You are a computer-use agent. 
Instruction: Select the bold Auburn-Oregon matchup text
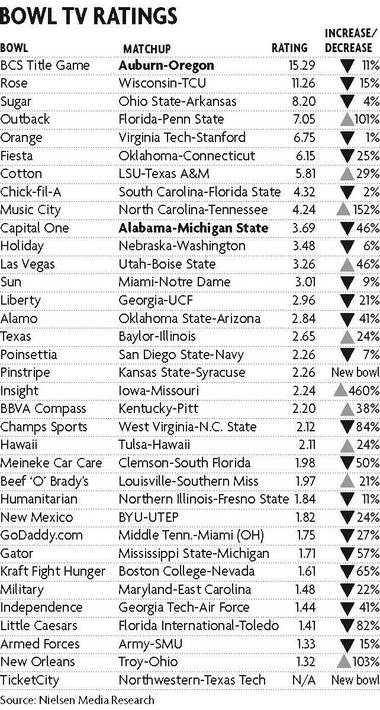point(166,65)
